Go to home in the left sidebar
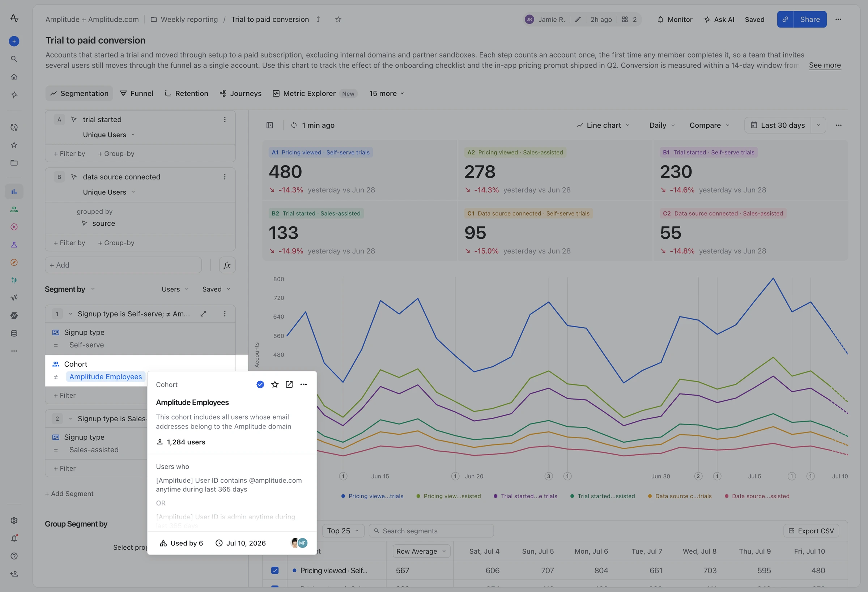 click(14, 77)
